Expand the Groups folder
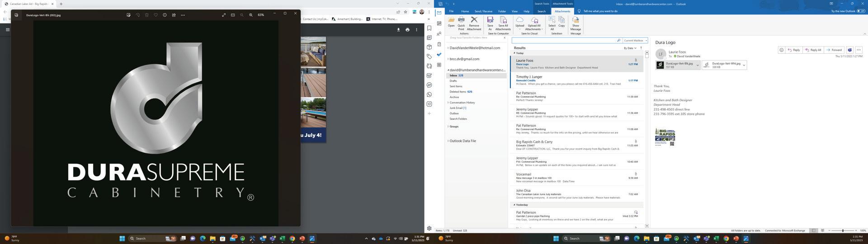The width and height of the screenshot is (868, 244). click(x=448, y=127)
